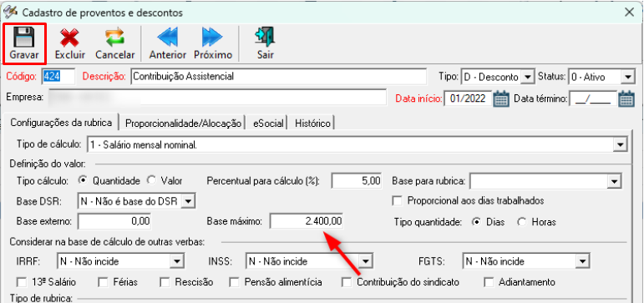Image resolution: width=644 pixels, height=303 pixels.
Task: Open the Data início calendar picker
Action: coord(501,99)
